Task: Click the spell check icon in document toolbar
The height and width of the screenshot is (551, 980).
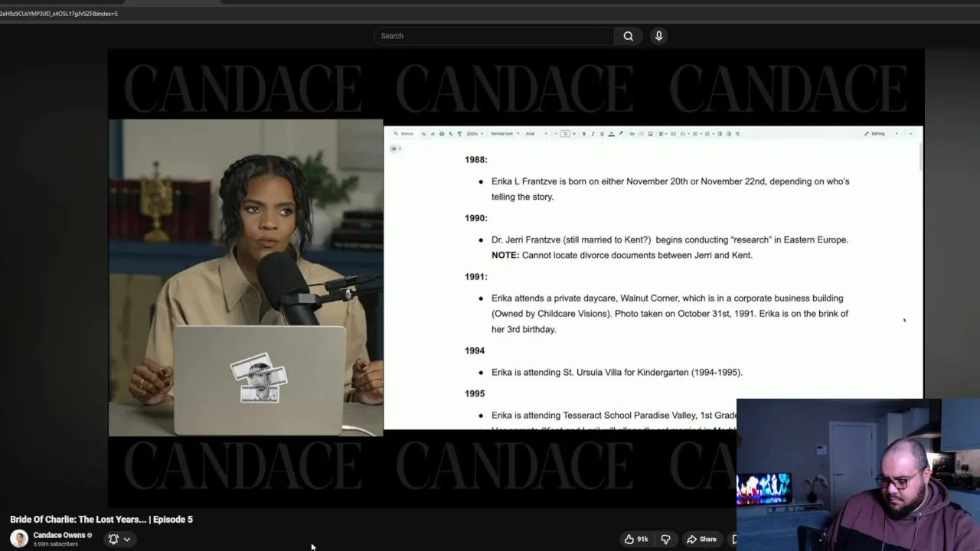Action: [x=450, y=134]
